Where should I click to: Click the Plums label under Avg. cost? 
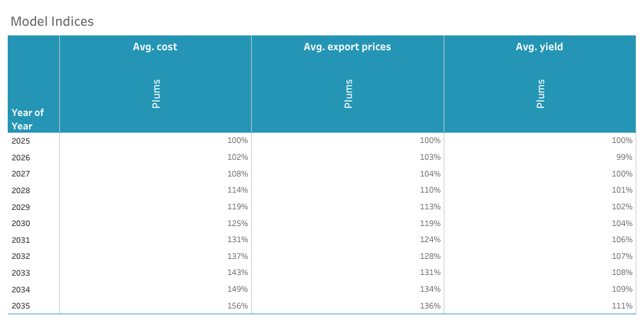[156, 94]
